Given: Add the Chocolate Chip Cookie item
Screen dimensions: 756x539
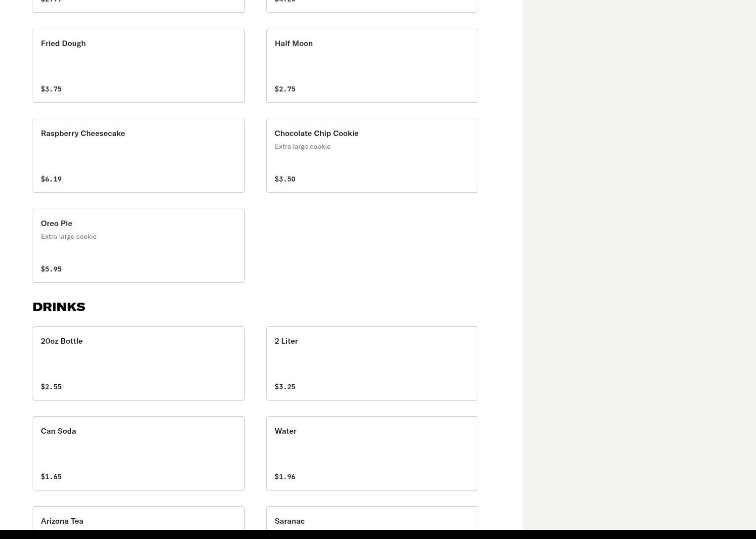Looking at the screenshot, I should coord(372,156).
